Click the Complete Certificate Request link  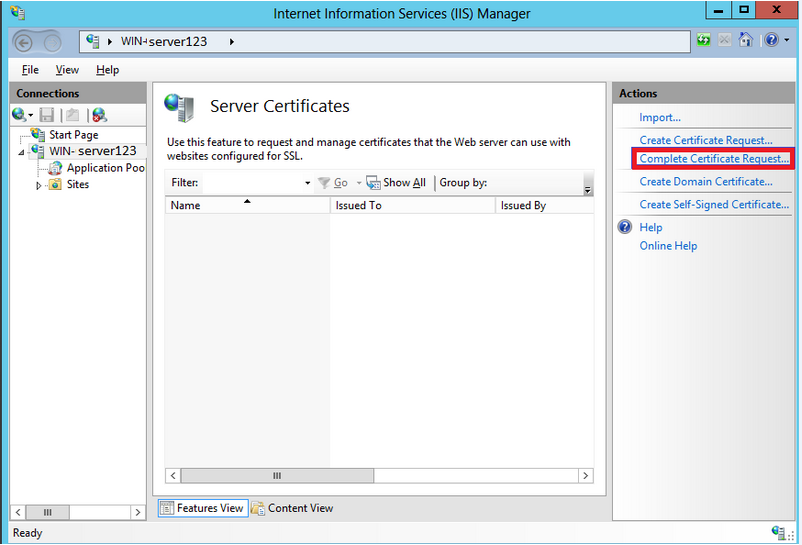(714, 159)
